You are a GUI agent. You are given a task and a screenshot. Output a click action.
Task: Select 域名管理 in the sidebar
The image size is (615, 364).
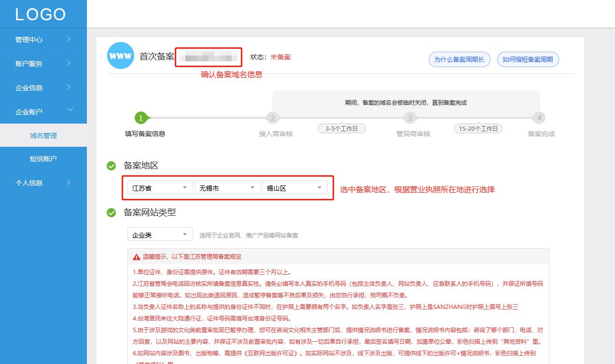click(43, 135)
